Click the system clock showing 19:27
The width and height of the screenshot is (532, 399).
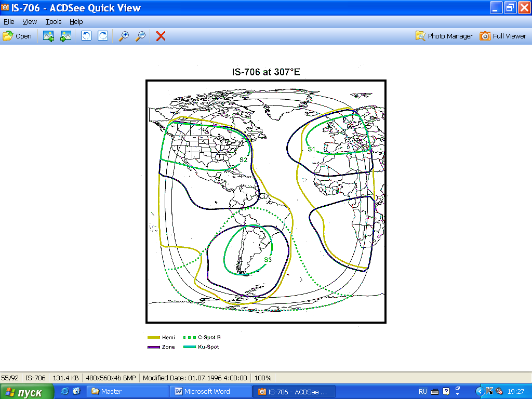tap(516, 392)
